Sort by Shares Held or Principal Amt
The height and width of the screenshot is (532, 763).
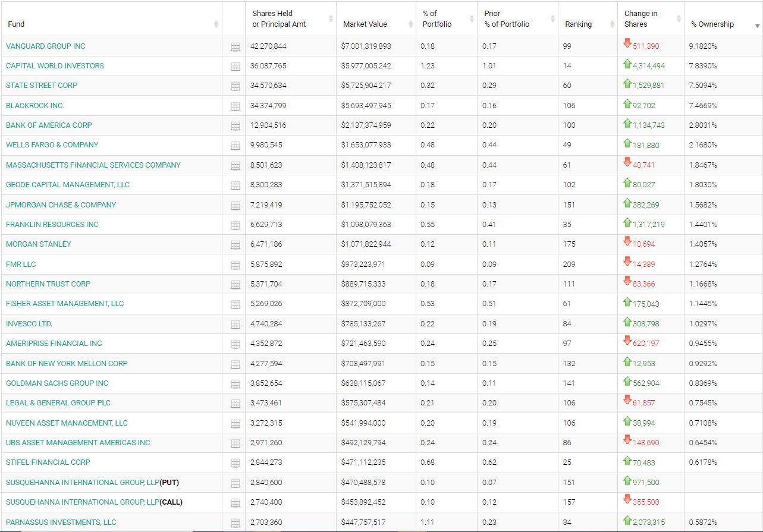(x=291, y=18)
